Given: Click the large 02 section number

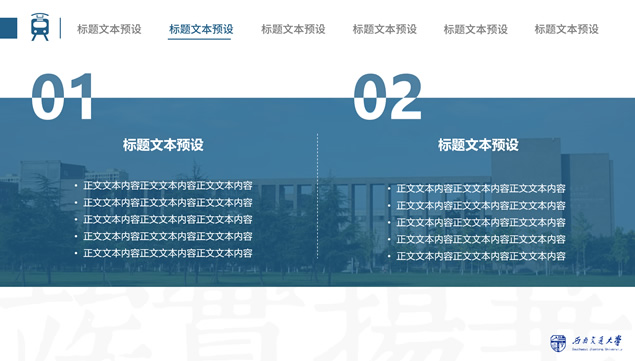Looking at the screenshot, I should pos(387,97).
